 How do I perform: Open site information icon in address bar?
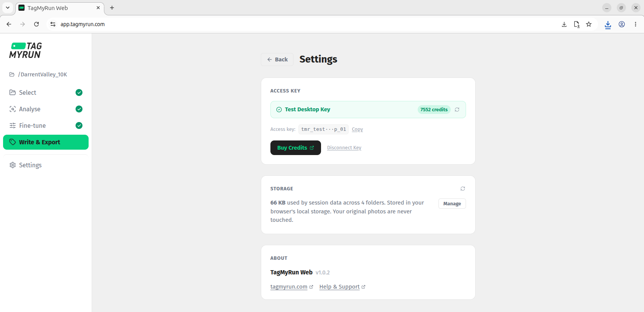(53, 24)
